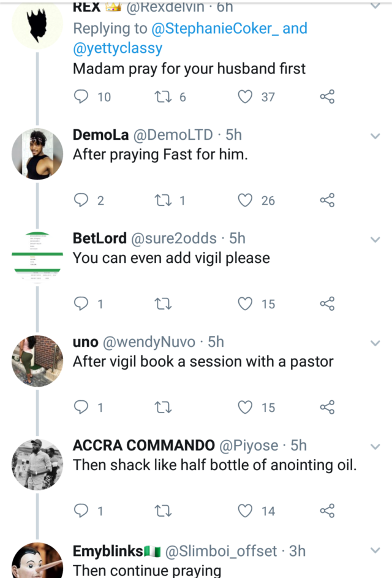Share ACCRA COMMANDO's anointing oil tweet
The height and width of the screenshot is (578, 392).
327,511
